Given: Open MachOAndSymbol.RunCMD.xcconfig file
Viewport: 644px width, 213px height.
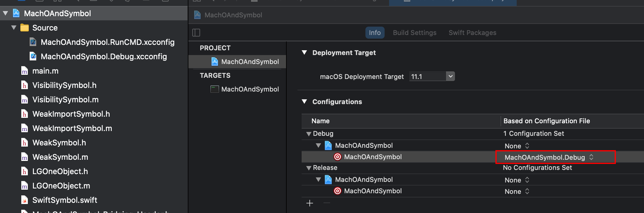Looking at the screenshot, I should (108, 42).
